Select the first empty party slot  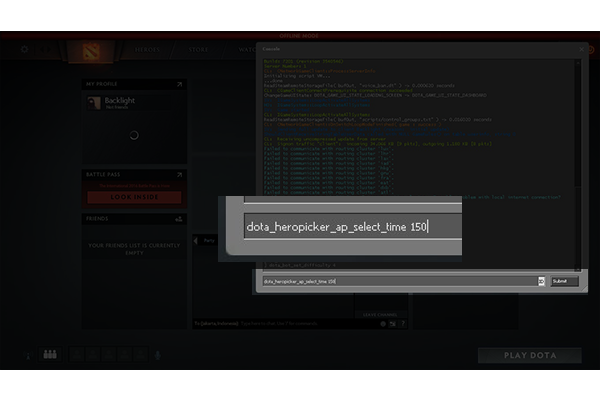coord(77,354)
